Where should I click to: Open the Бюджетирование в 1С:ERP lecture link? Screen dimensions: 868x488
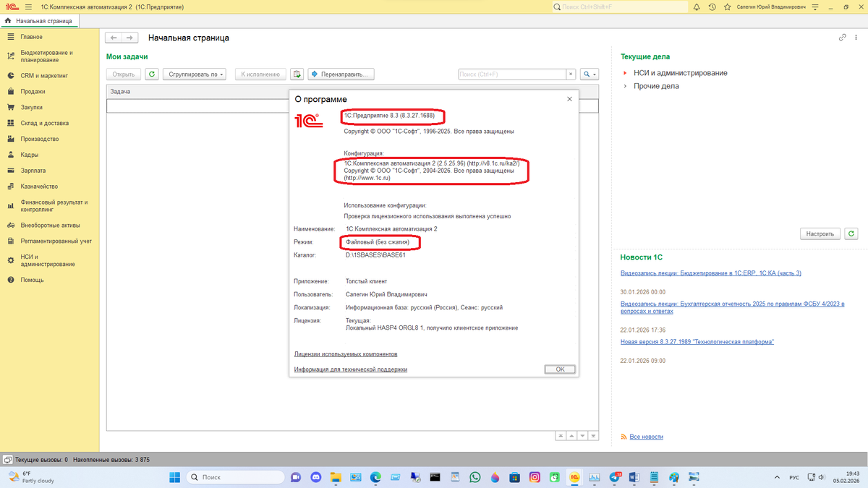711,273
